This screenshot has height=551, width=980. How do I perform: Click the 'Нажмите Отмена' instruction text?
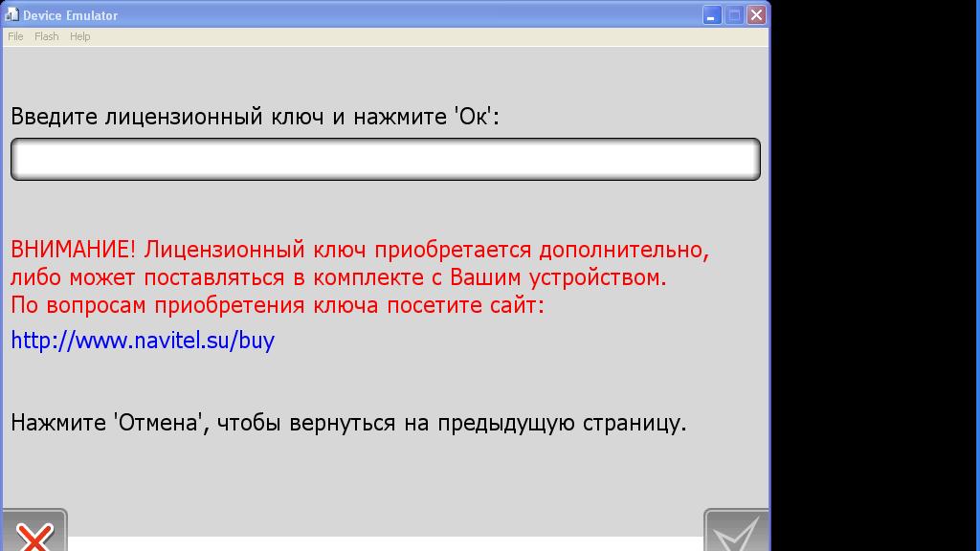348,423
